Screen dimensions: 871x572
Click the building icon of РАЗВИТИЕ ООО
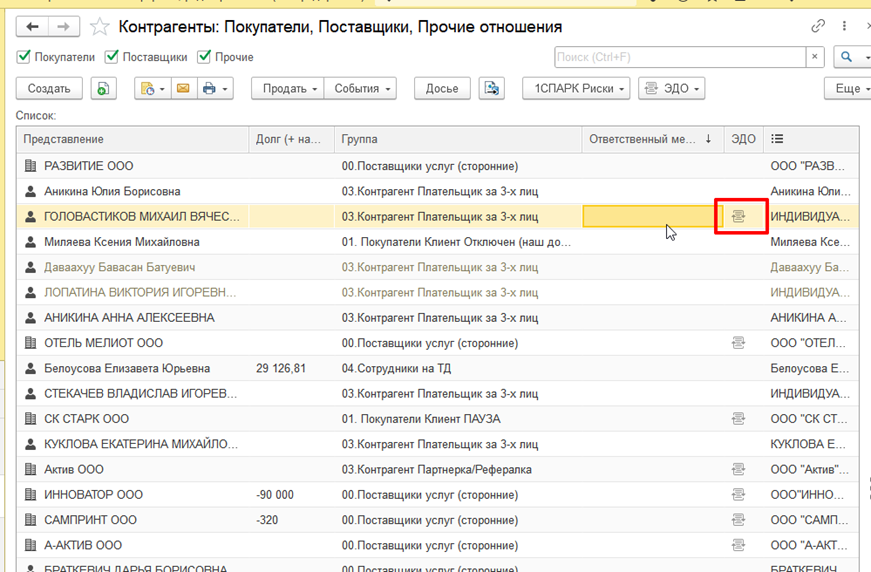pyautogui.click(x=31, y=165)
